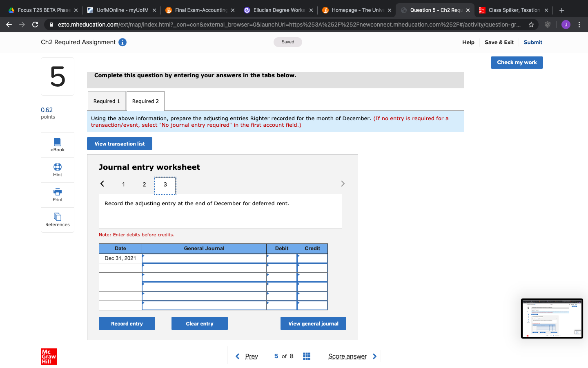Click View transaction list button
The height and width of the screenshot is (368, 588).
pyautogui.click(x=120, y=144)
